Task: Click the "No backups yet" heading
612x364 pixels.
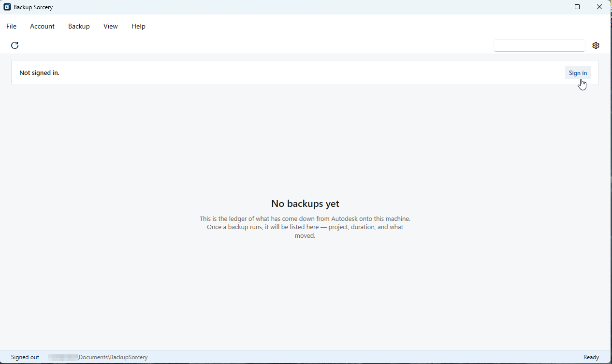Action: tap(305, 204)
